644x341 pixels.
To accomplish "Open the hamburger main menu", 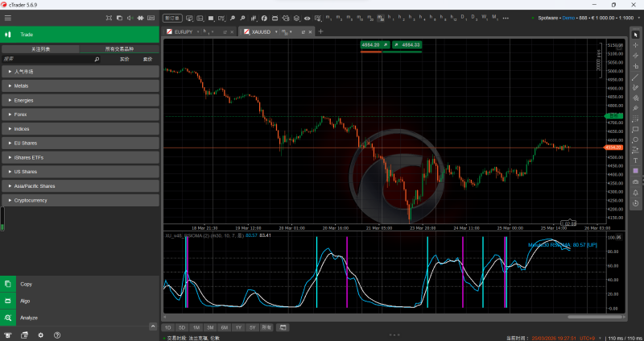I will click(8, 18).
